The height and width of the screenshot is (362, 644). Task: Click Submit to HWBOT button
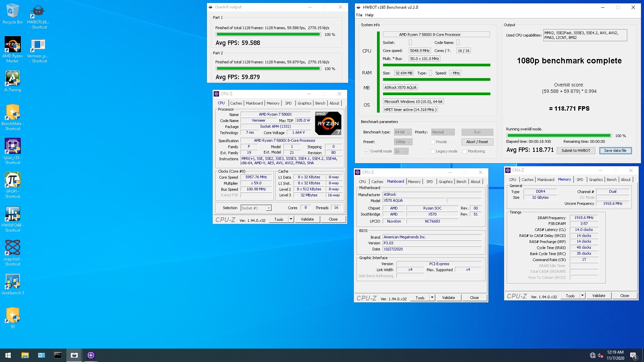[x=576, y=150]
